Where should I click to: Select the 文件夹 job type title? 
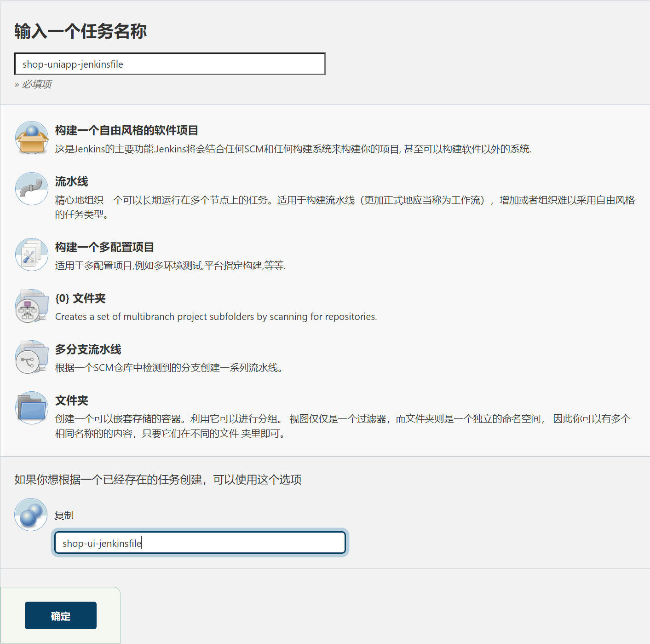[x=71, y=400]
